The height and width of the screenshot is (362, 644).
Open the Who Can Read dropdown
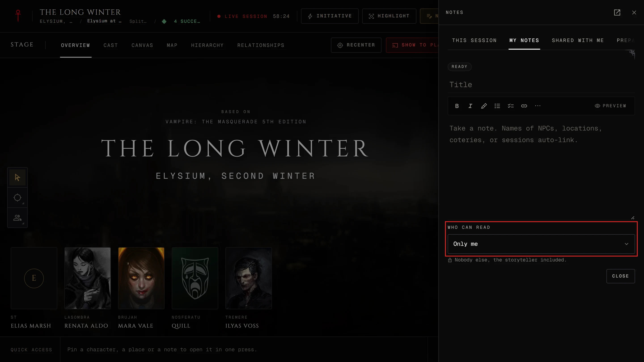tap(541, 244)
